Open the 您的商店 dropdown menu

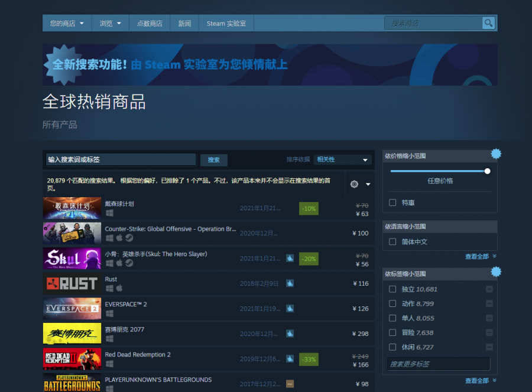pos(67,23)
